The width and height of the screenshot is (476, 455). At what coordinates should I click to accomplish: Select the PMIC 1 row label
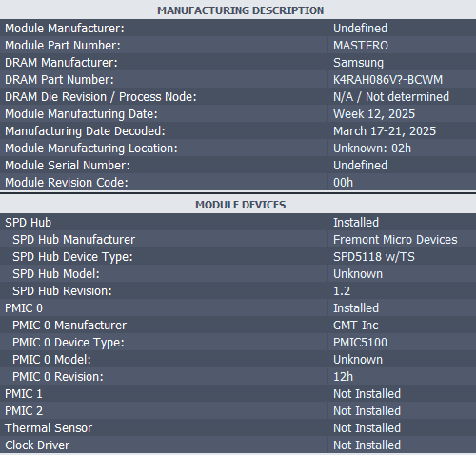24,394
